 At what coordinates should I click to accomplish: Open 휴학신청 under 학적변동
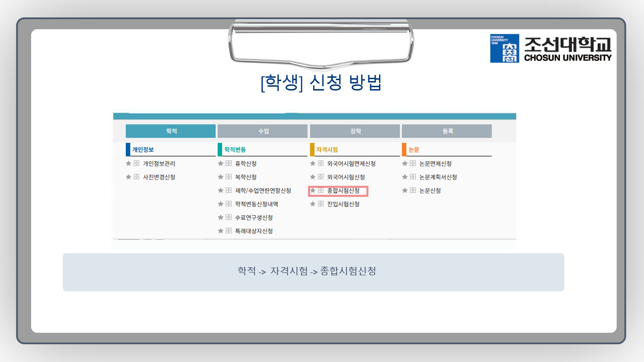[246, 164]
